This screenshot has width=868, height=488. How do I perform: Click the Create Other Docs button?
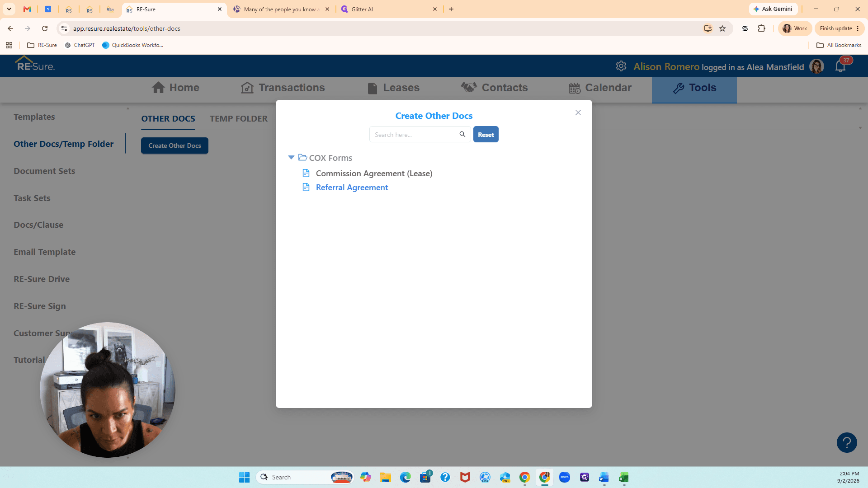tap(175, 145)
